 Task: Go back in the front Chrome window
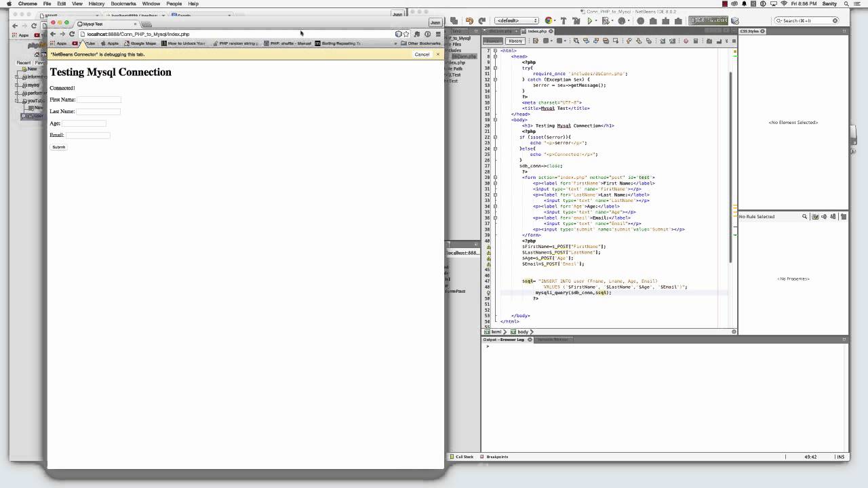click(53, 34)
